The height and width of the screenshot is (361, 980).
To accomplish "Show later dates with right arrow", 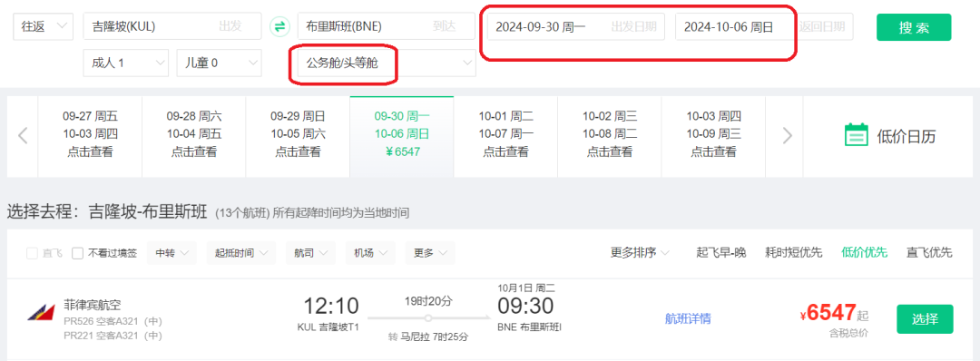I will (788, 135).
